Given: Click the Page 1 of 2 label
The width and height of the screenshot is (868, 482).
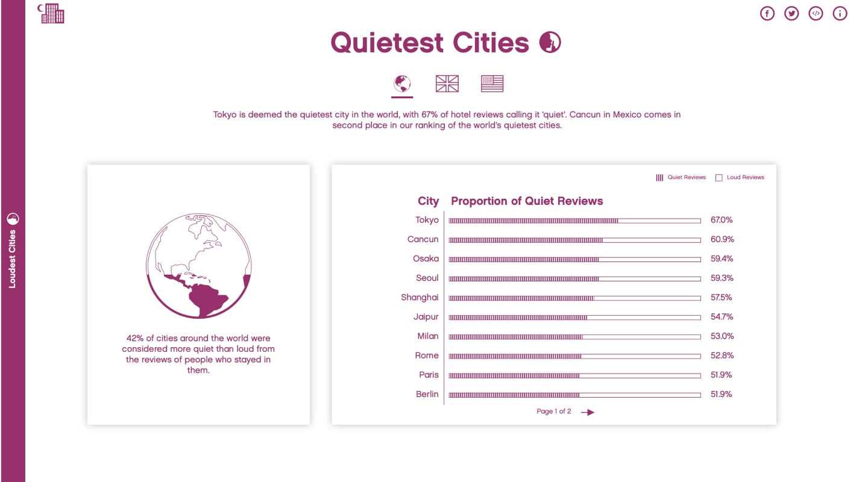Looking at the screenshot, I should coord(554,412).
